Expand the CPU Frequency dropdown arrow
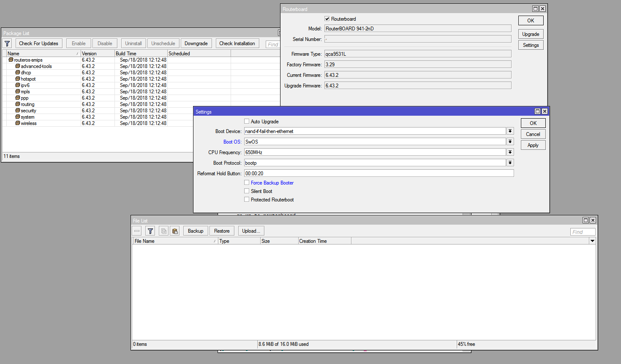 tap(510, 152)
